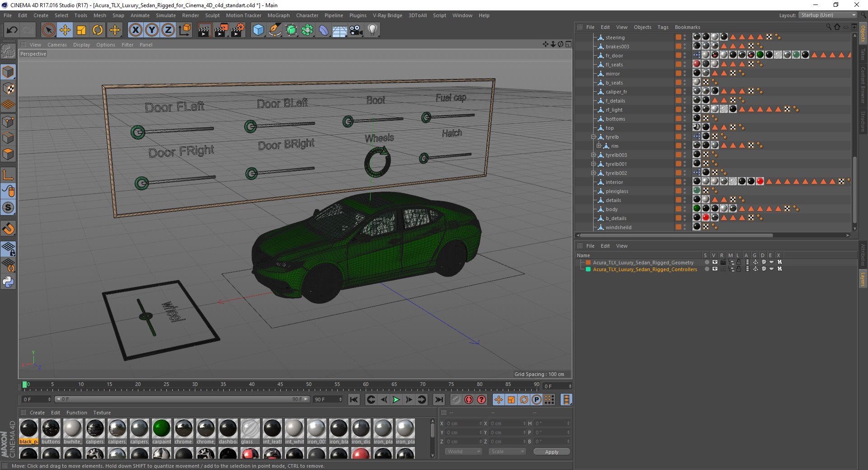Image resolution: width=868 pixels, height=470 pixels.
Task: Click the Undo arrow icon
Action: pos(12,30)
